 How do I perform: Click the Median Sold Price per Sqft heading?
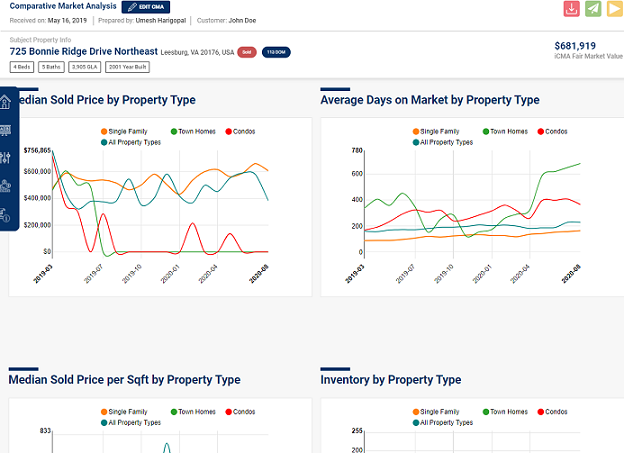pyautogui.click(x=124, y=380)
